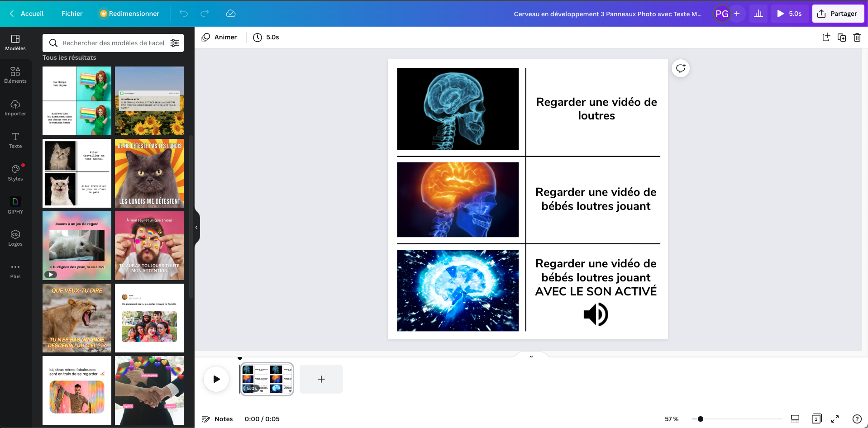
Task: Collapse the templates side panel
Action: pos(196,227)
